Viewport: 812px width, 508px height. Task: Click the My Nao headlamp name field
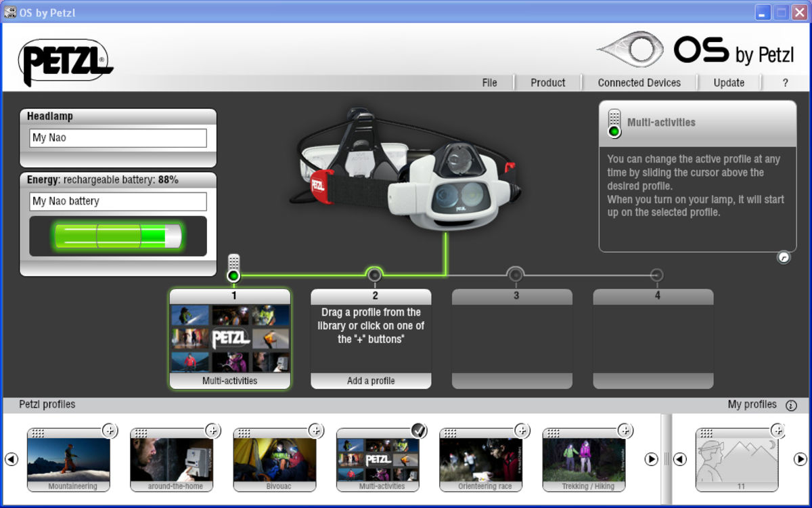point(118,138)
